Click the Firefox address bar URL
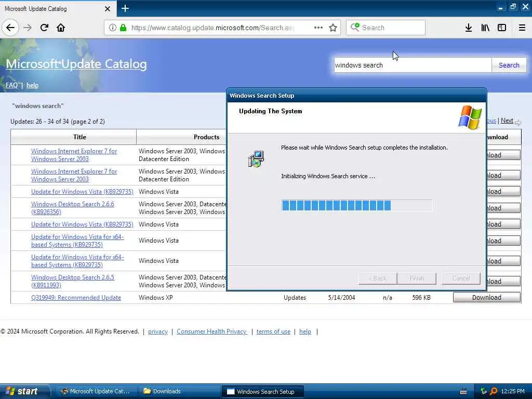 coord(212,28)
